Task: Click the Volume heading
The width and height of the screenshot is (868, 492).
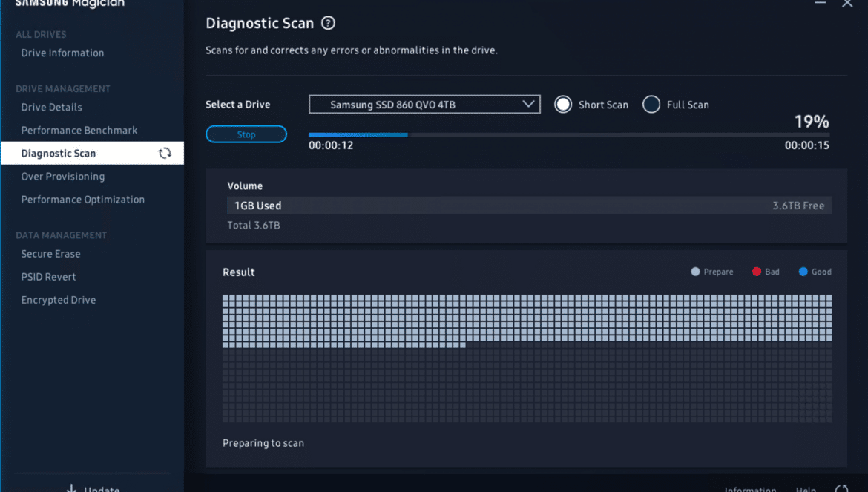Action: tap(246, 186)
